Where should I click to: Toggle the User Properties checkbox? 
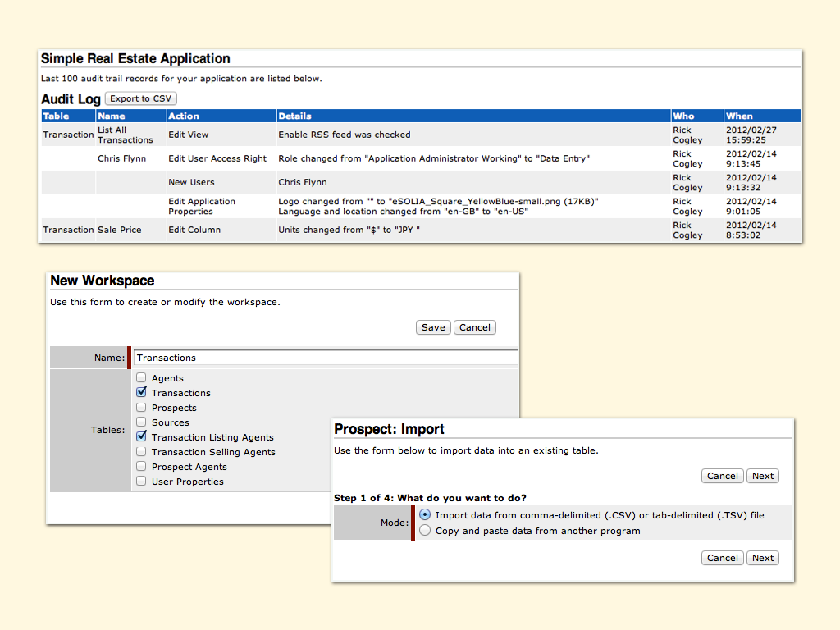pyautogui.click(x=142, y=482)
